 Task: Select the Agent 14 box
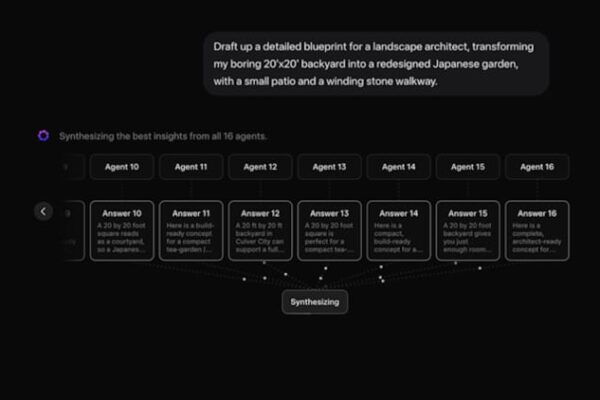pos(398,167)
